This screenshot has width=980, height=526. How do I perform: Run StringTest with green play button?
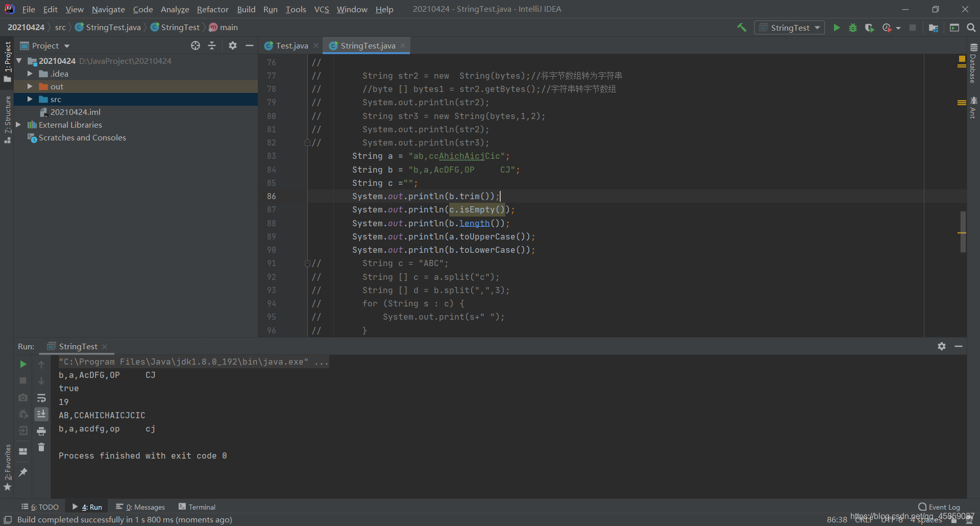pyautogui.click(x=837, y=28)
